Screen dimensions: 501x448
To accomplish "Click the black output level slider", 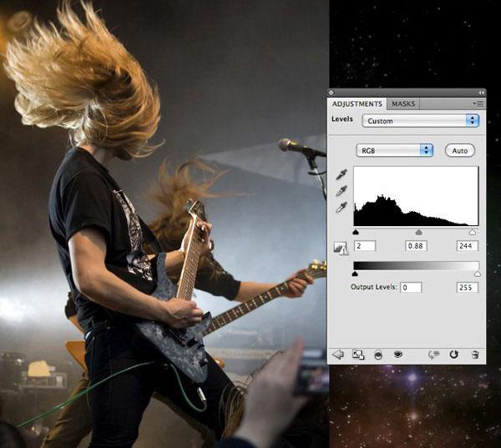I will click(x=355, y=274).
